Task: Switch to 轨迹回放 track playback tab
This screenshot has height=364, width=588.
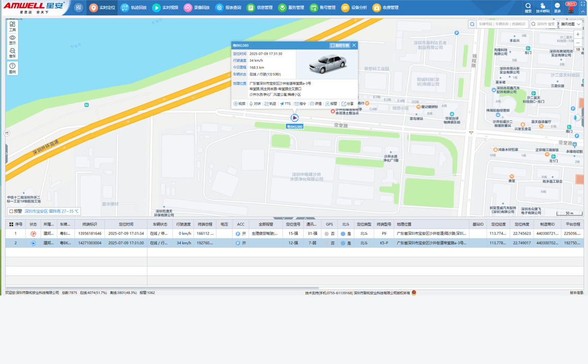Action: (134, 8)
